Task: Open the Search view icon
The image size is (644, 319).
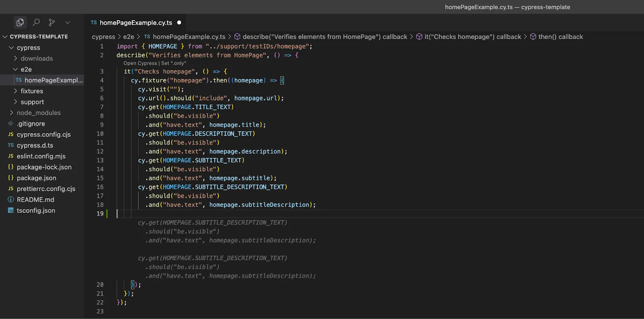Action: point(36,23)
